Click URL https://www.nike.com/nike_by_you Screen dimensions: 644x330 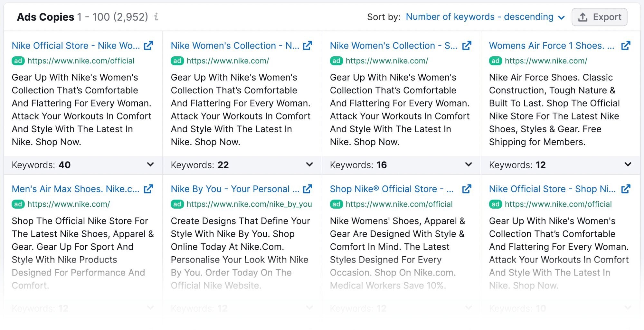(249, 204)
